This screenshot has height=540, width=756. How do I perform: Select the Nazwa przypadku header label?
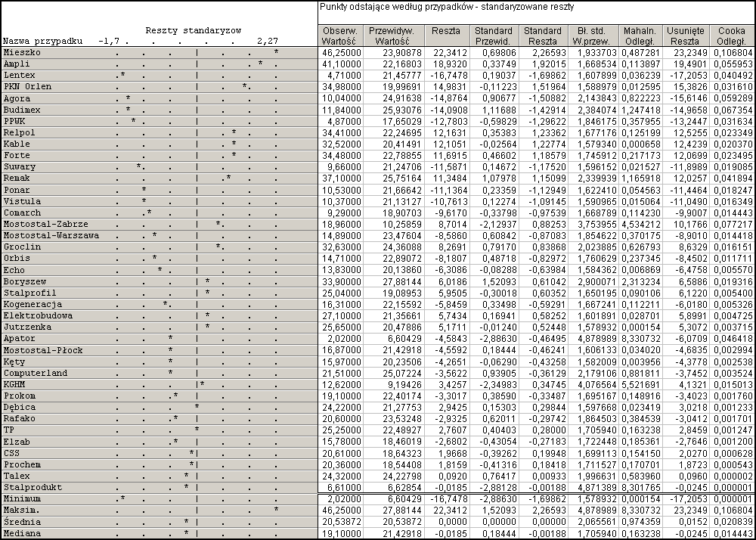click(x=43, y=42)
